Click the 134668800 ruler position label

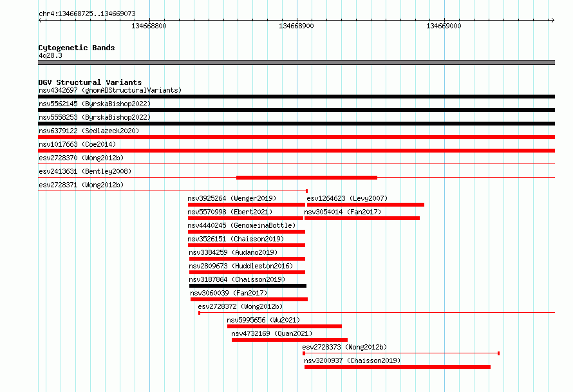[149, 26]
